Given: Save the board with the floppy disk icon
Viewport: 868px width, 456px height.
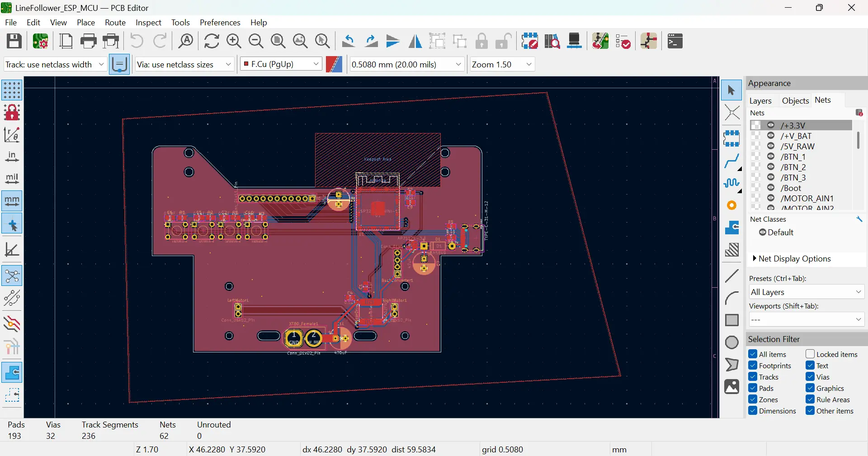Looking at the screenshot, I should coord(14,41).
